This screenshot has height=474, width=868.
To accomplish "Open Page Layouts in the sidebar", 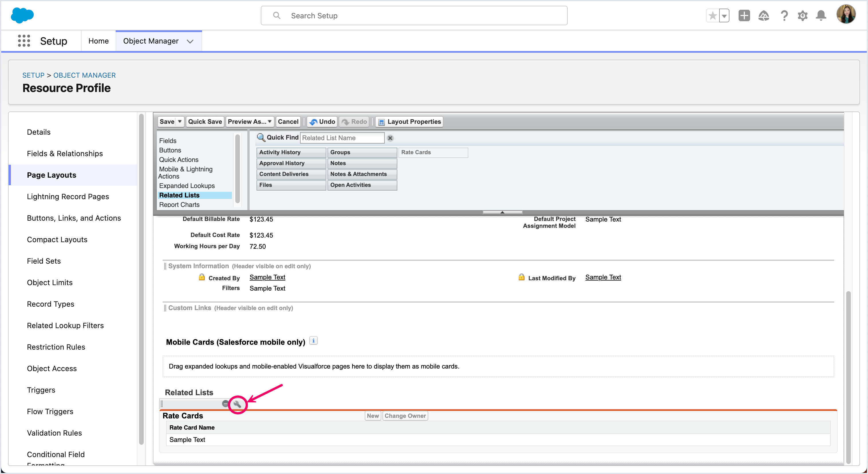I will (52, 175).
